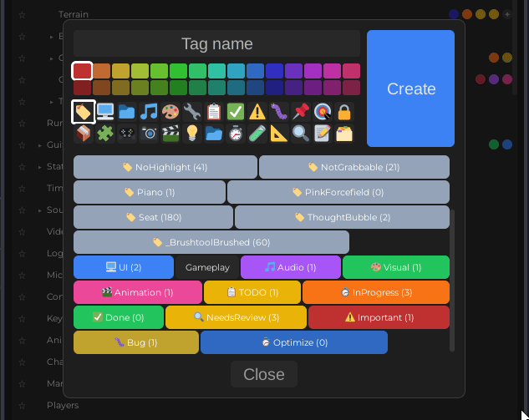Pick the clapperboard icon
529x420 pixels.
tap(170, 134)
